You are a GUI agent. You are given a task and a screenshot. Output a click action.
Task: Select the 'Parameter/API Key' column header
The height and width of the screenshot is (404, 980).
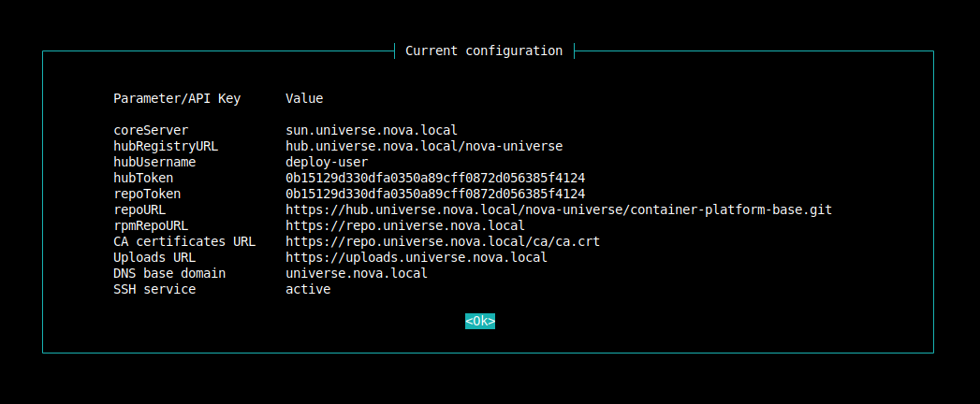pos(177,98)
